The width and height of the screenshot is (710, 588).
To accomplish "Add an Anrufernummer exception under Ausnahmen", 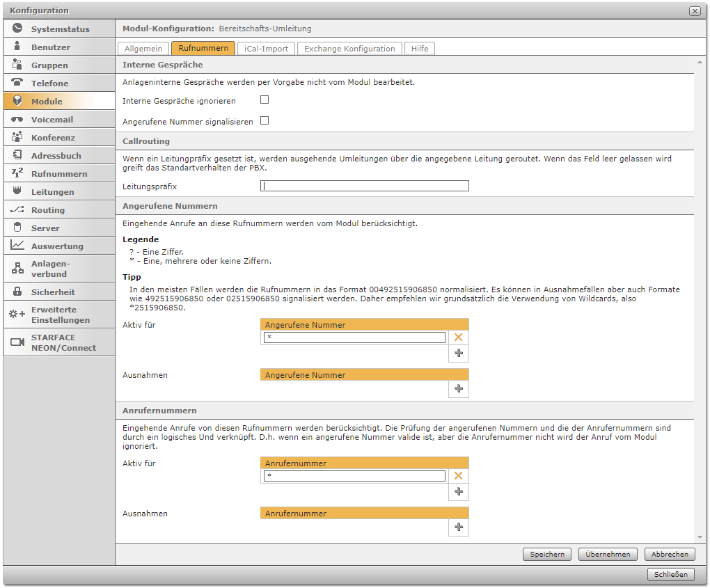I will point(458,527).
